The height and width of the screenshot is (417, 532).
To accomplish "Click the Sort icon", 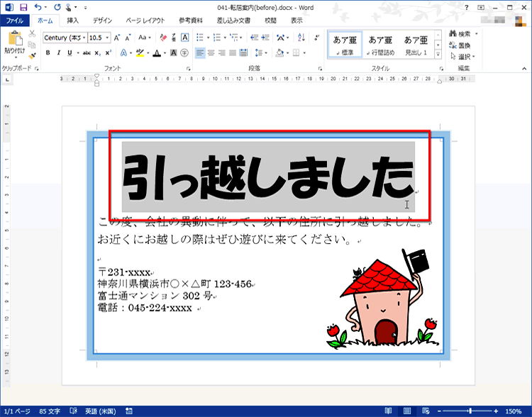I will tap(301, 38).
